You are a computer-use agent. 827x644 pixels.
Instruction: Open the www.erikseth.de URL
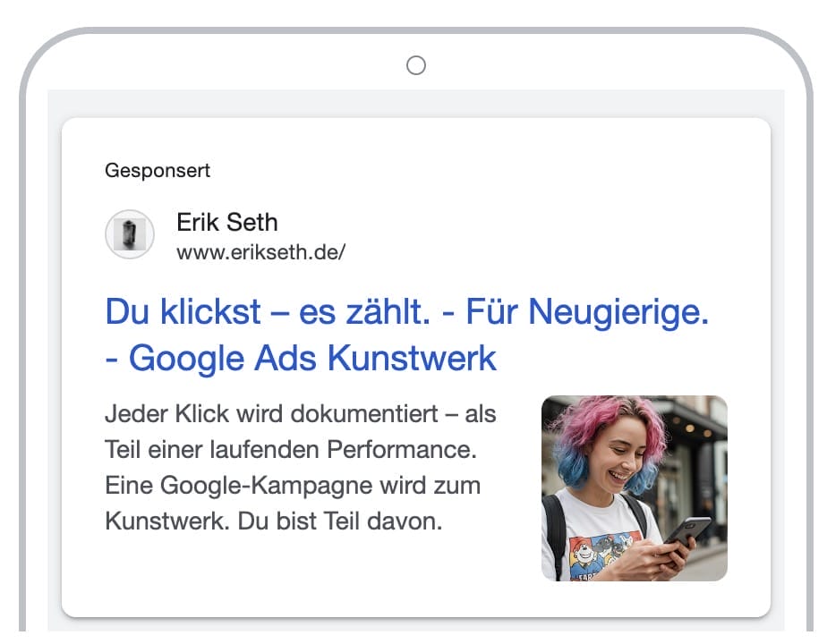pyautogui.click(x=260, y=251)
